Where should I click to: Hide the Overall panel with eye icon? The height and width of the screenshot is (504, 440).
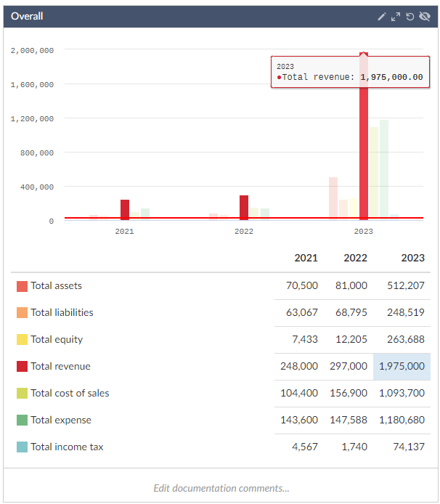click(425, 16)
